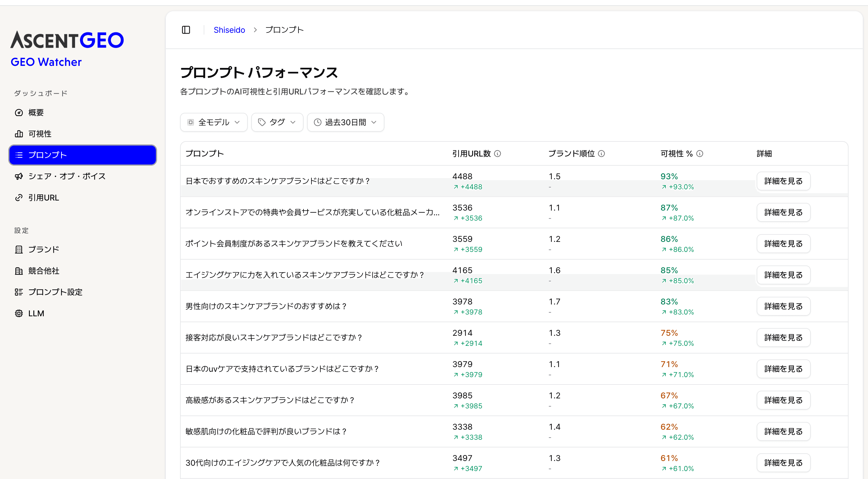Click info icon next to 引用URL数
The image size is (868, 479).
497,154
